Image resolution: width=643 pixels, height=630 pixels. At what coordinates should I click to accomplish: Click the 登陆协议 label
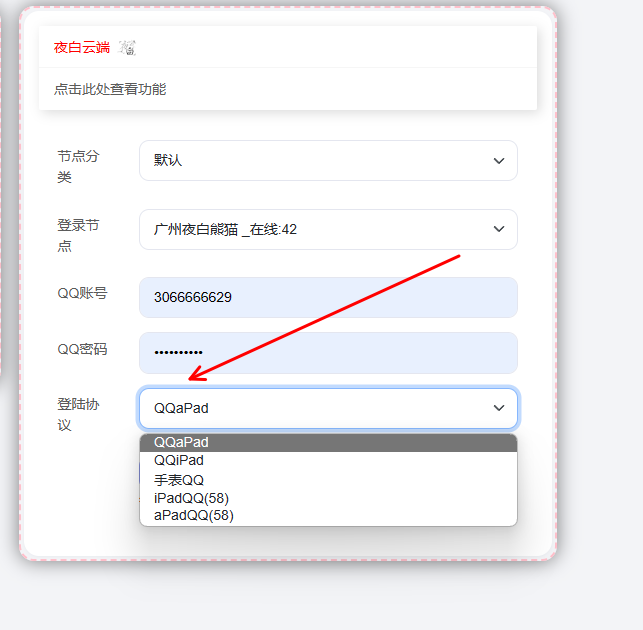78,415
